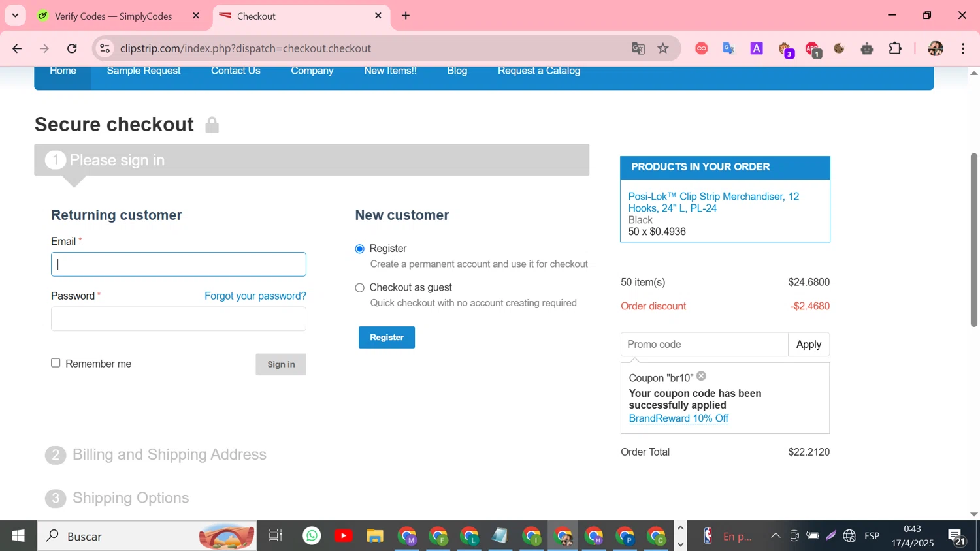Switch to the Checkout tab

pyautogui.click(x=301, y=16)
